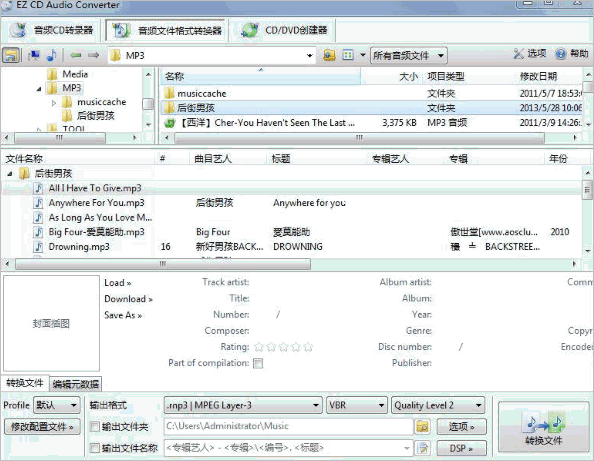Open the 帮助 help menu

coord(572,54)
